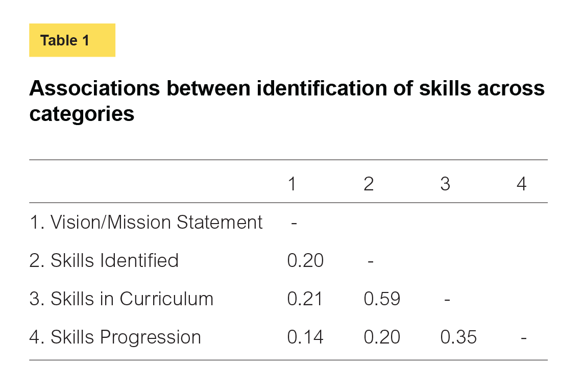Select the 0.35 correlation value
Viewport: 585px width, 392px height.
click(458, 337)
